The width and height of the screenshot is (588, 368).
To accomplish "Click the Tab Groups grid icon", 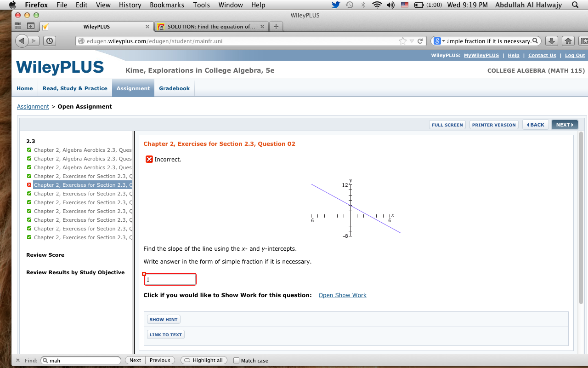I will coord(18,26).
